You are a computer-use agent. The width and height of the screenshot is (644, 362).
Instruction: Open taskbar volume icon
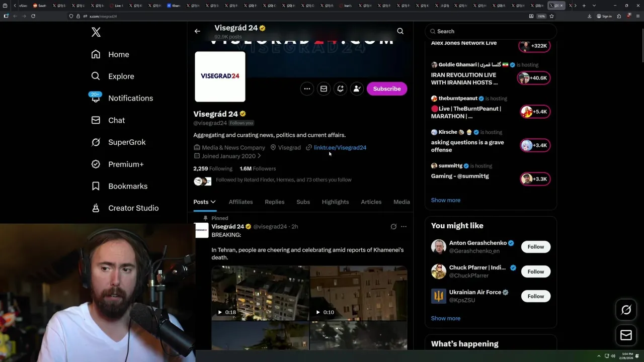[x=612, y=356]
